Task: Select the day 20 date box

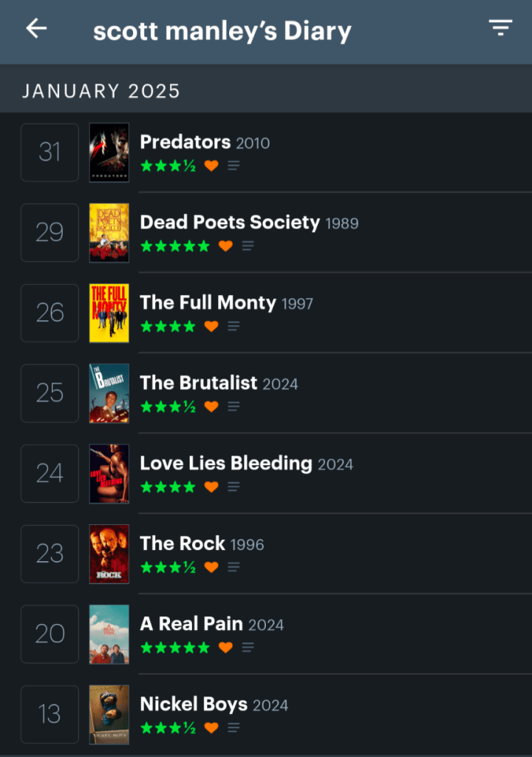Action: click(50, 634)
